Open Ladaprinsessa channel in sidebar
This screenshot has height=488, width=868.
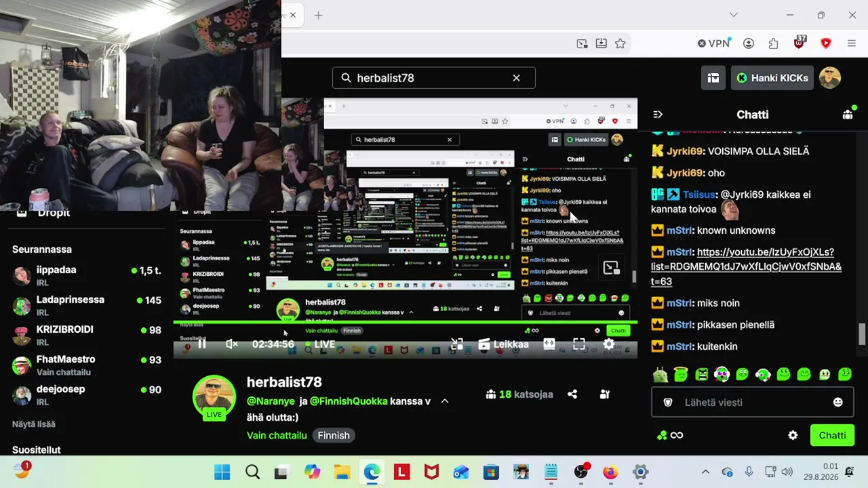pos(87,305)
